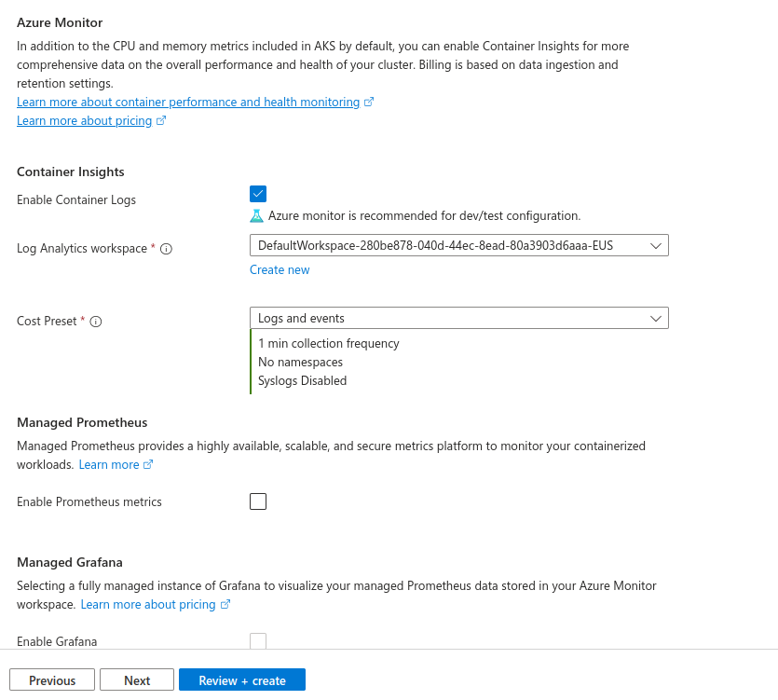Image resolution: width=778 pixels, height=700 pixels.
Task: Click external-link icon after Prometheus Learn more
Action: coord(148,465)
